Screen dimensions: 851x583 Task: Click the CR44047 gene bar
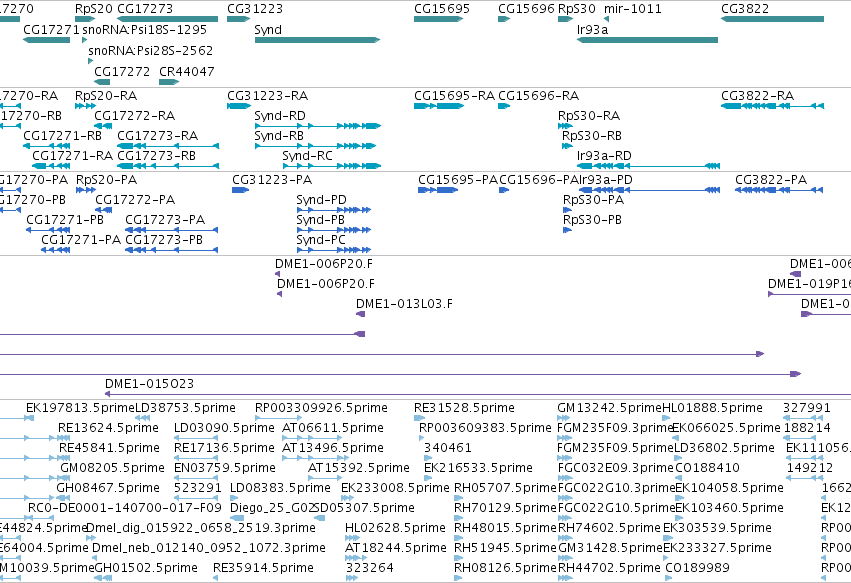coord(169,82)
